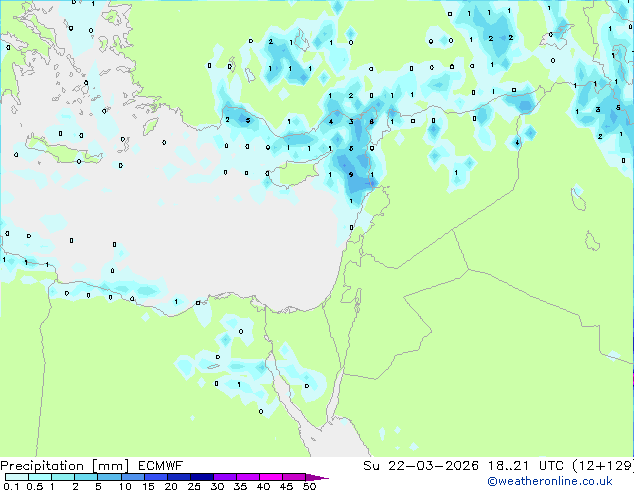634x490 pixels.
Task: Click the 0.1–0.5 mm lightest legend swatch
Action: coord(17,477)
